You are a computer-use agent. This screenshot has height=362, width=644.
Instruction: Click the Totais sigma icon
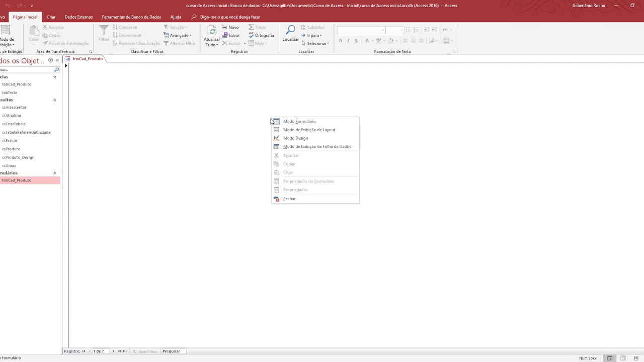click(252, 28)
